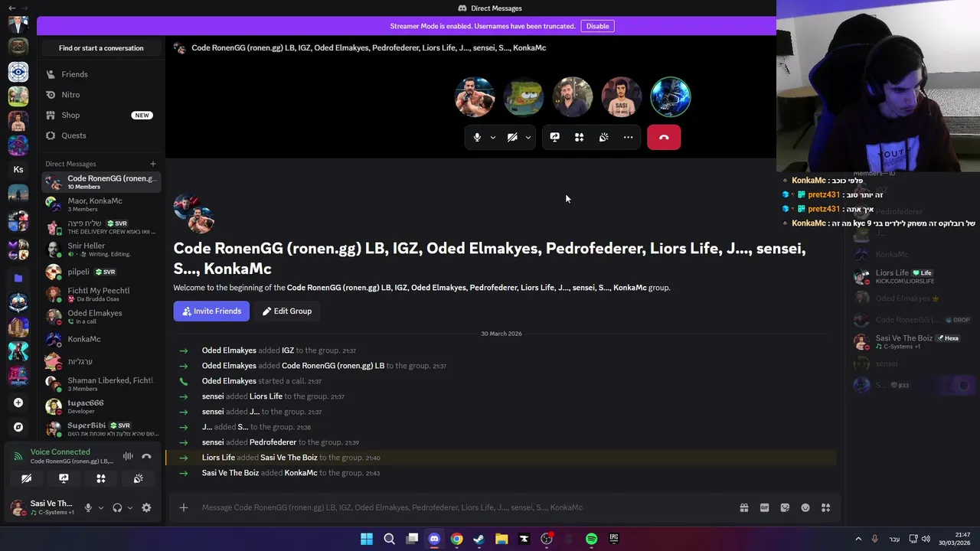Open Windows taskbar search
Screen dimensions: 980x551
[389, 539]
